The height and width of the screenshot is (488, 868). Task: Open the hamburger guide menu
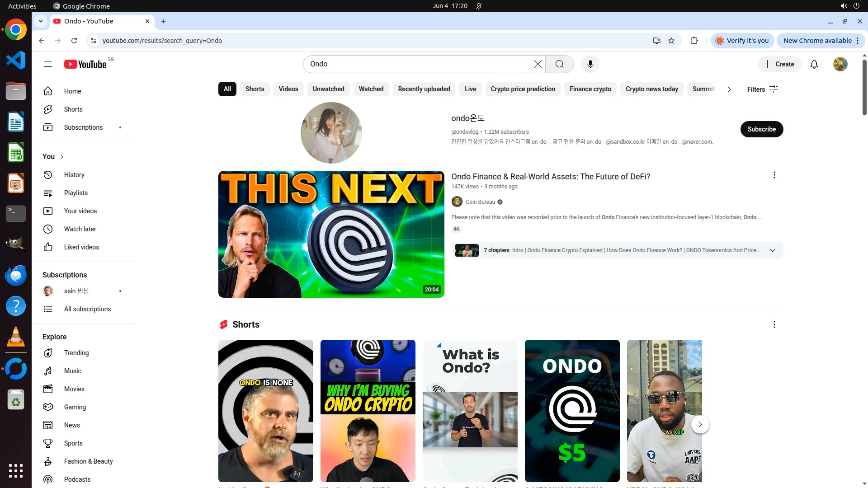point(48,64)
